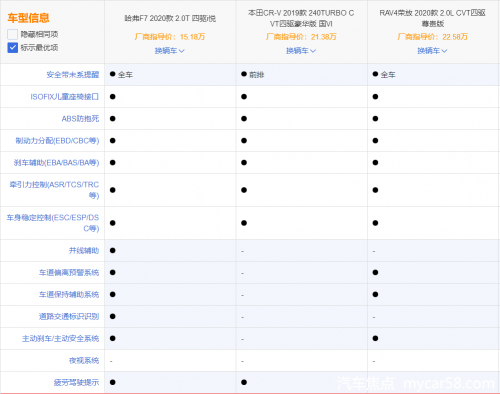Open 换辆车 dropdown under 哈弗F7
The width and height of the screenshot is (500, 394).
(x=170, y=51)
